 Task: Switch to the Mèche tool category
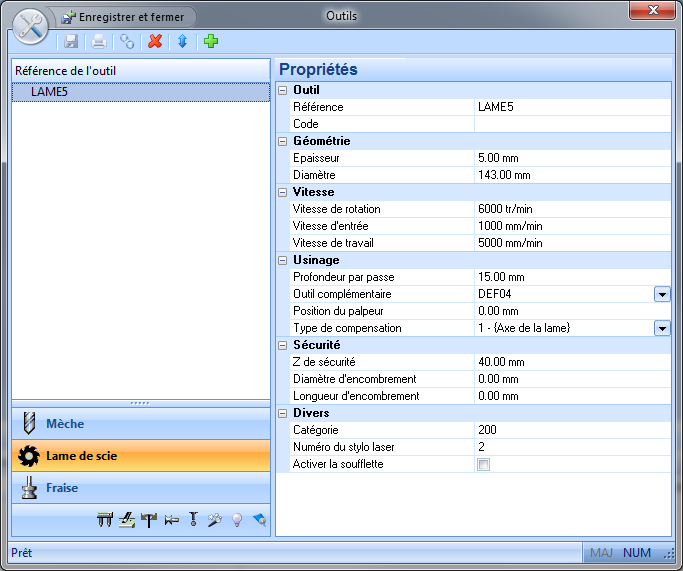(x=141, y=424)
